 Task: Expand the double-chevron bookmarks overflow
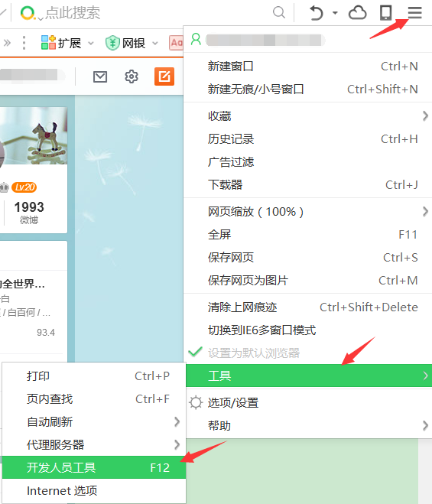[7, 43]
